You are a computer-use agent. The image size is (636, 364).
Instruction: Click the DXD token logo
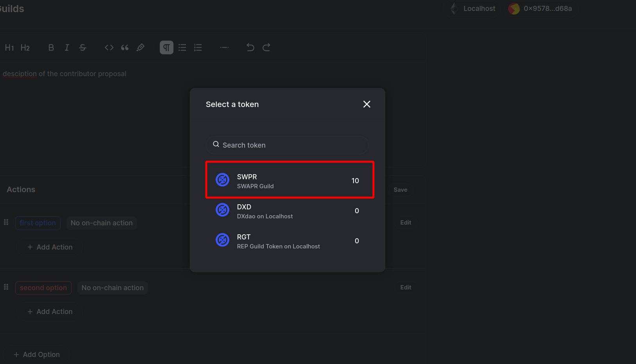click(223, 210)
